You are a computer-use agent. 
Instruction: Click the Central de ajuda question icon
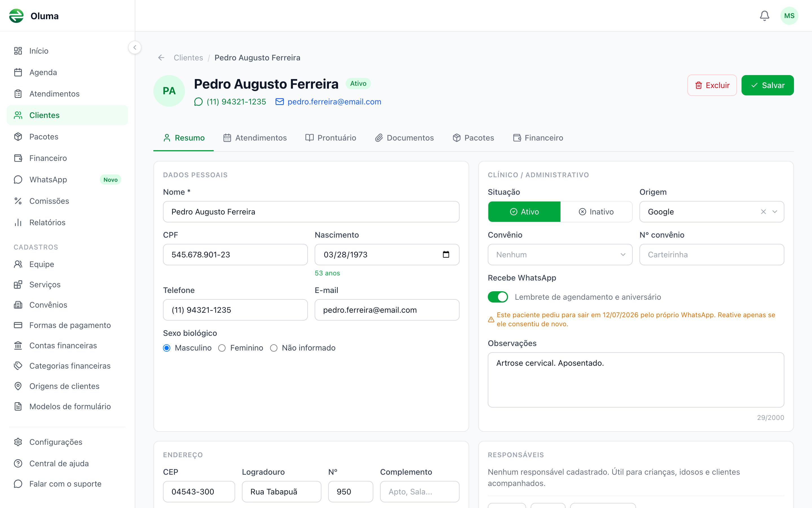point(18,464)
